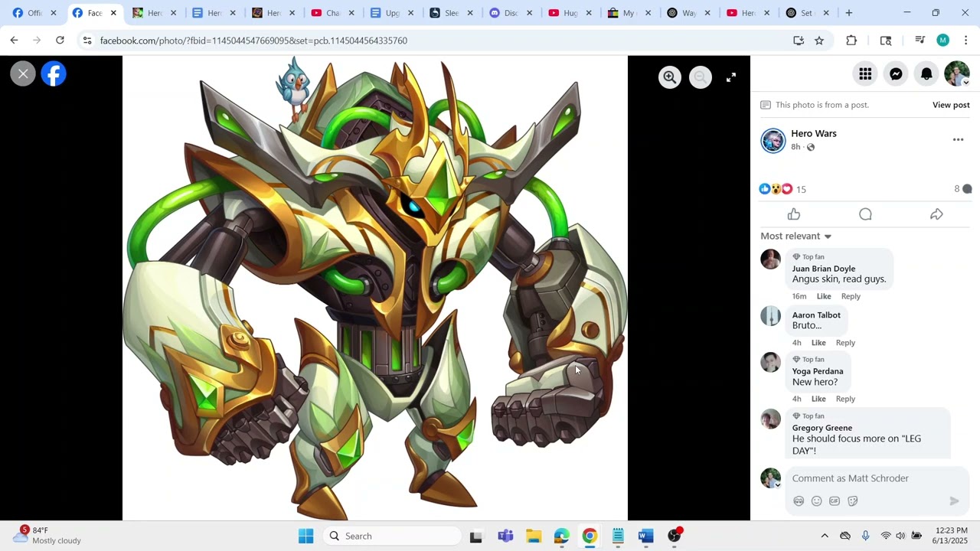
Task: Open Chrome profile M avatar
Action: 943,41
